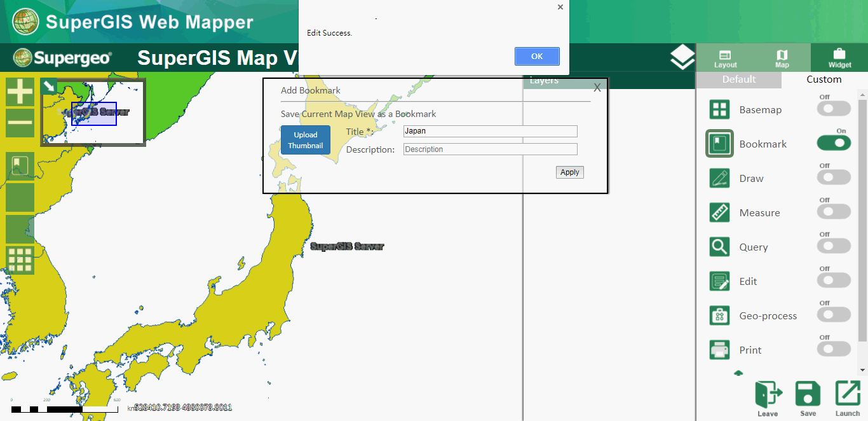Click the Draw widget icon

(720, 178)
